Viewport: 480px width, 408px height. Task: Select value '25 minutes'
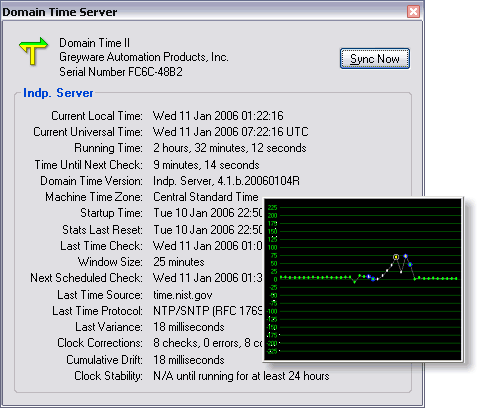pyautogui.click(x=179, y=262)
